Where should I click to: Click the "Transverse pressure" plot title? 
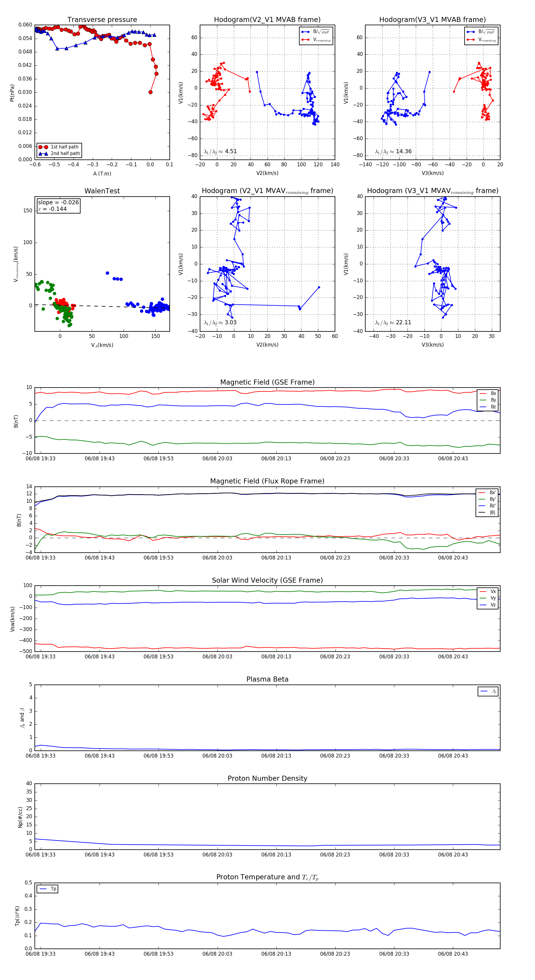pyautogui.click(x=102, y=20)
